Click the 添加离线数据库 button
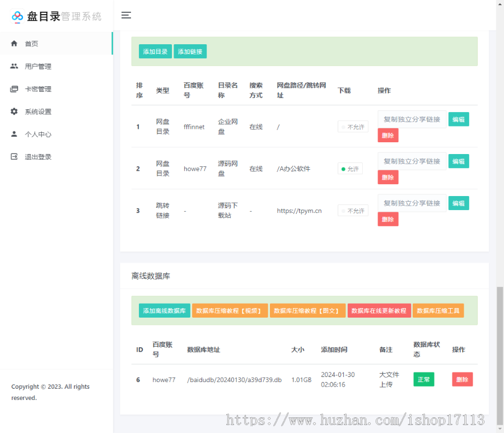This screenshot has height=433, width=504. click(x=164, y=310)
